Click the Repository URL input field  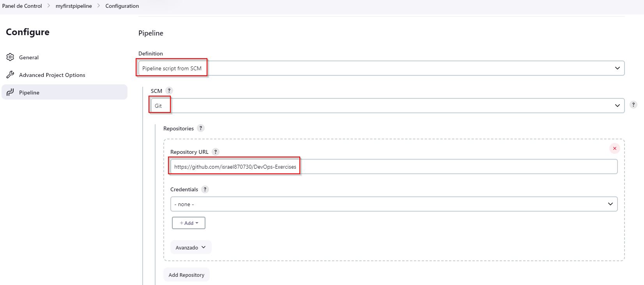coord(394,167)
